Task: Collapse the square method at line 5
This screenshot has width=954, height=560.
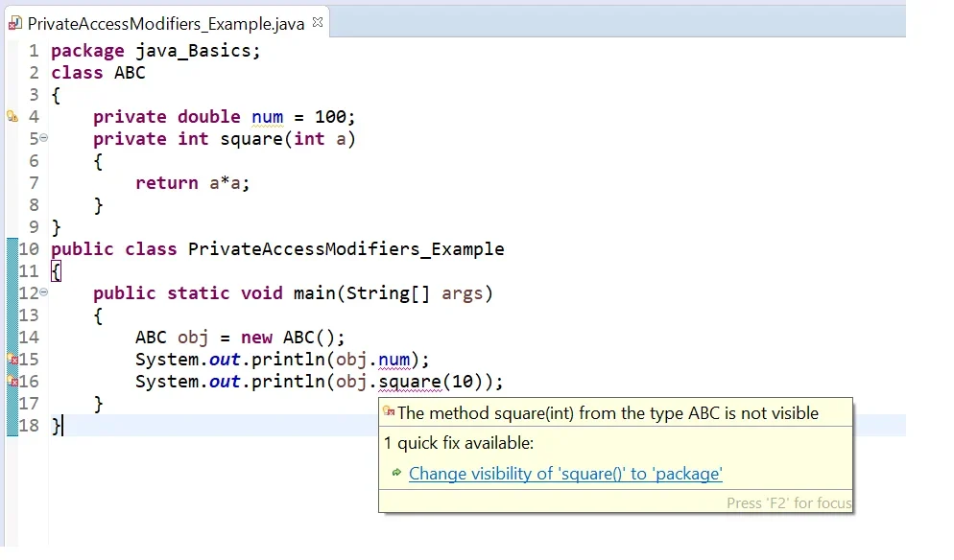Action: click(x=44, y=138)
